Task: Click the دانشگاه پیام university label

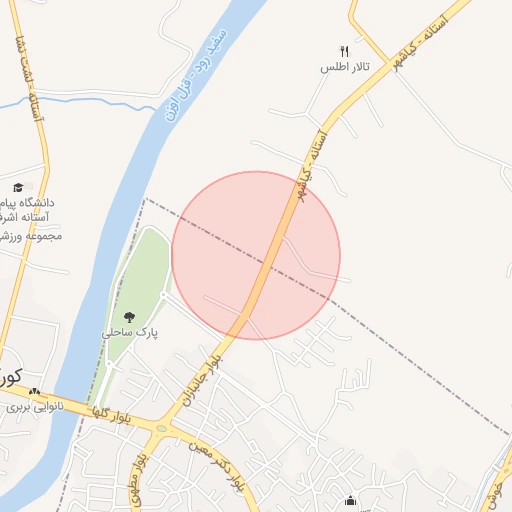Action: point(27,203)
